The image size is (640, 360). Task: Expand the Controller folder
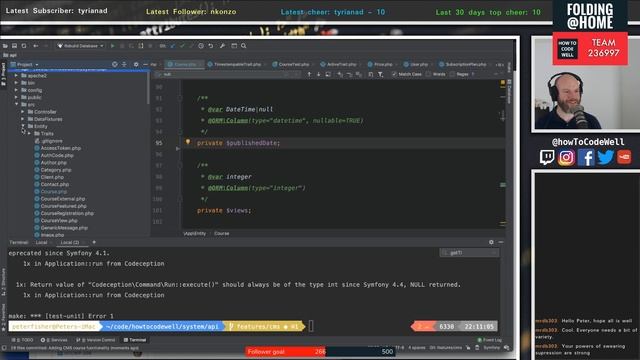22,111
